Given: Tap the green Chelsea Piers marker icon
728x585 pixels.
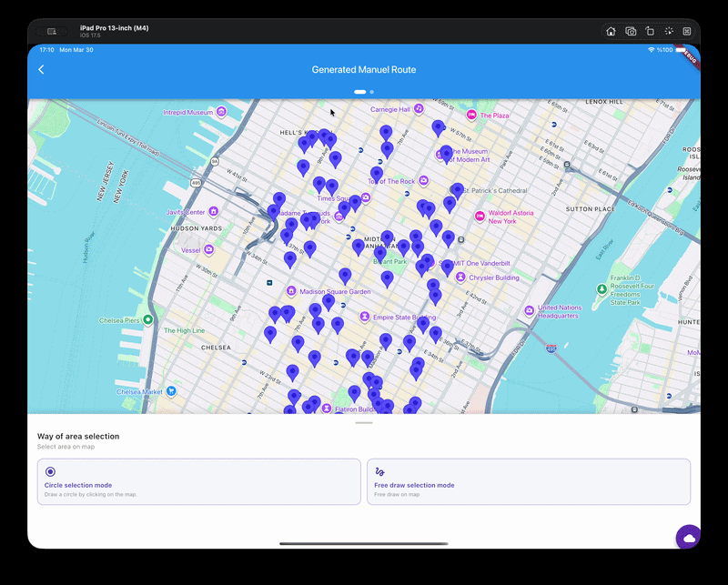Looking at the screenshot, I should click(148, 319).
